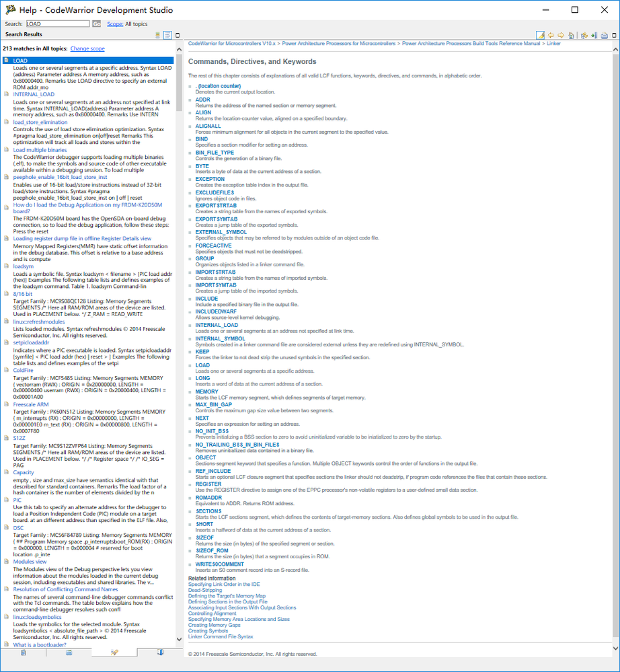Click document icon beside 8/16 bit result
This screenshot has width=620, height=672.
click(6, 293)
